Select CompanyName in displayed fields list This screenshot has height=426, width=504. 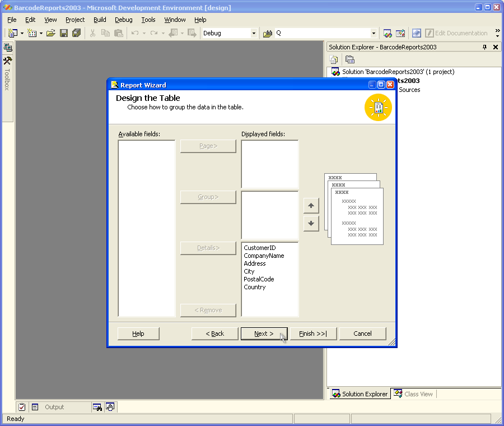coord(264,256)
